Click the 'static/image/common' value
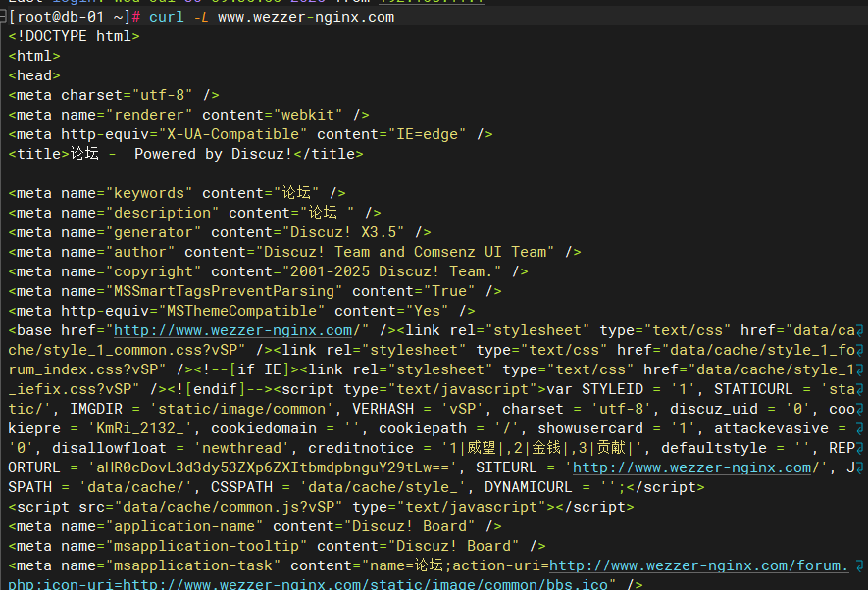Image resolution: width=868 pixels, height=590 pixels. [242, 410]
